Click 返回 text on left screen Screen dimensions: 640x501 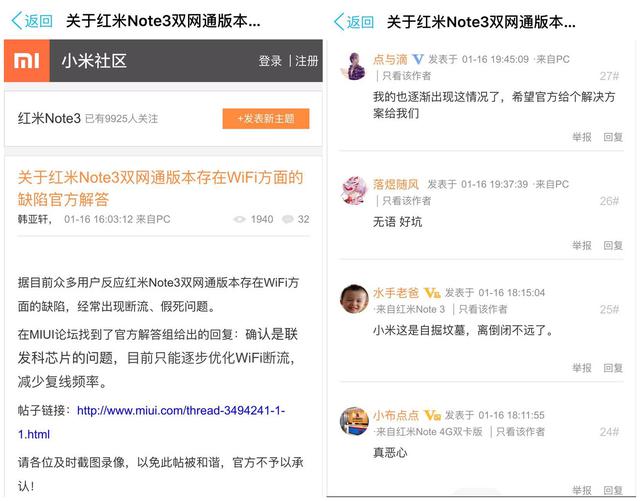click(38, 21)
